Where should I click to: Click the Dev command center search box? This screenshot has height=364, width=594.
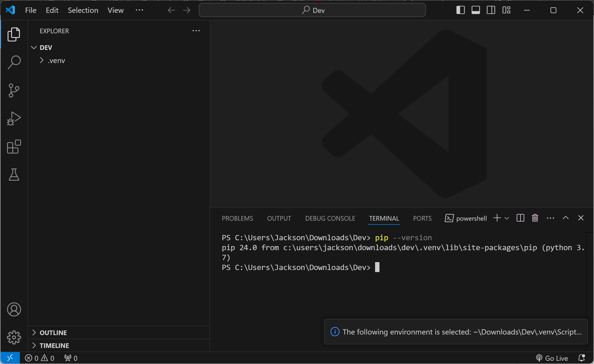(312, 10)
